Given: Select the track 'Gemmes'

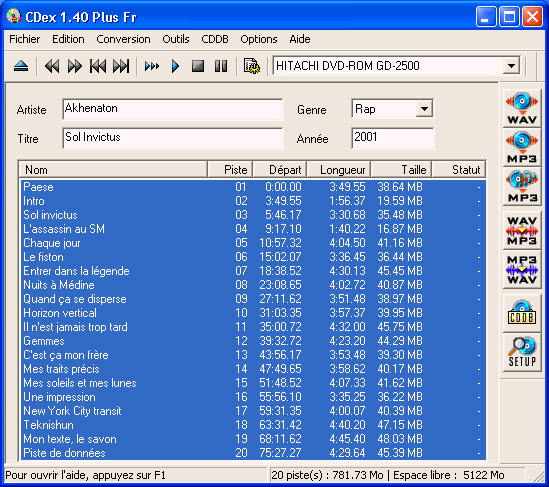Looking at the screenshot, I should coord(253,341).
